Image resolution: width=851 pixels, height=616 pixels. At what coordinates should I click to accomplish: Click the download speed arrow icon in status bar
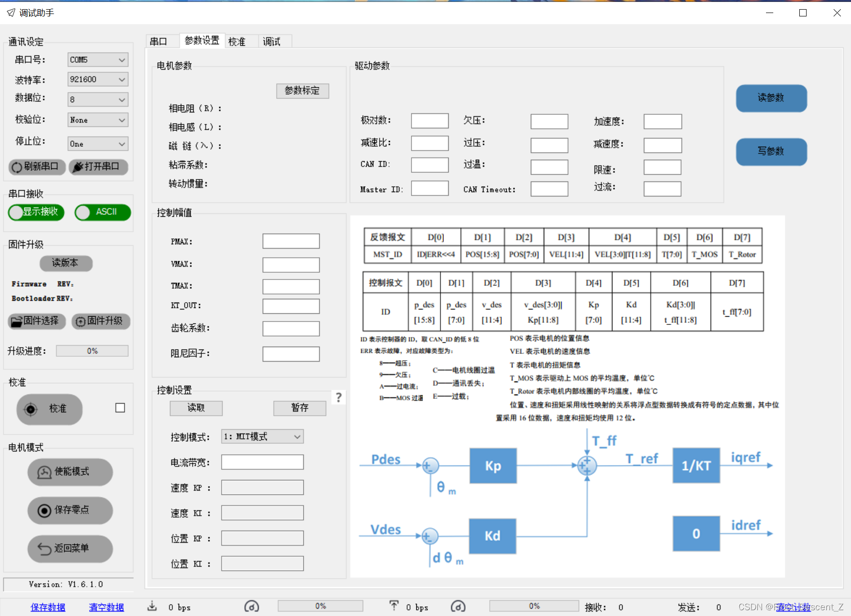[x=152, y=606]
